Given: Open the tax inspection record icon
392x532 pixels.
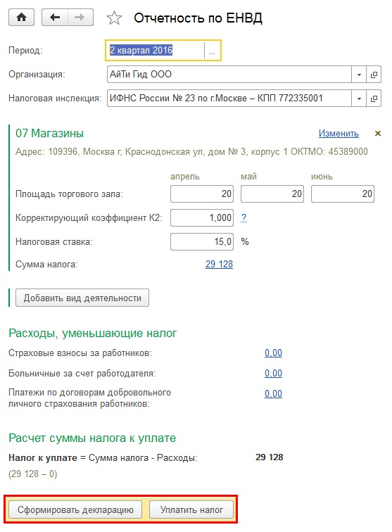Looking at the screenshot, I should (x=374, y=99).
